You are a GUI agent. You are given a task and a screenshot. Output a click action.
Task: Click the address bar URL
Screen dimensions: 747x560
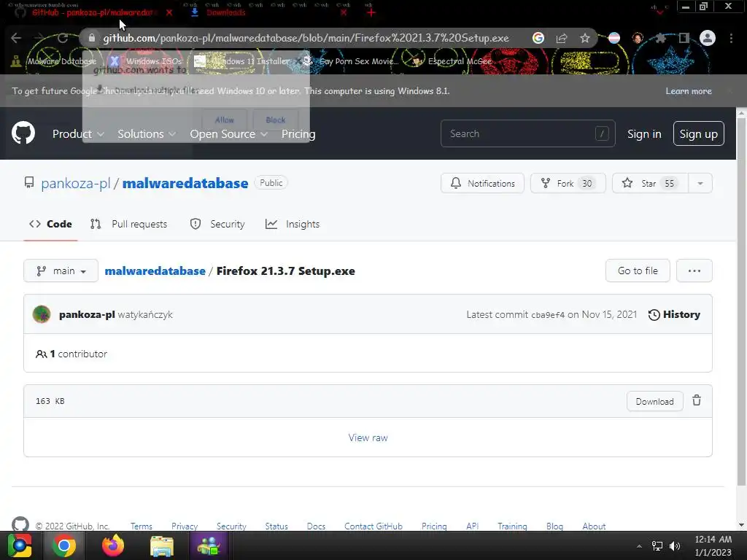[306, 38]
